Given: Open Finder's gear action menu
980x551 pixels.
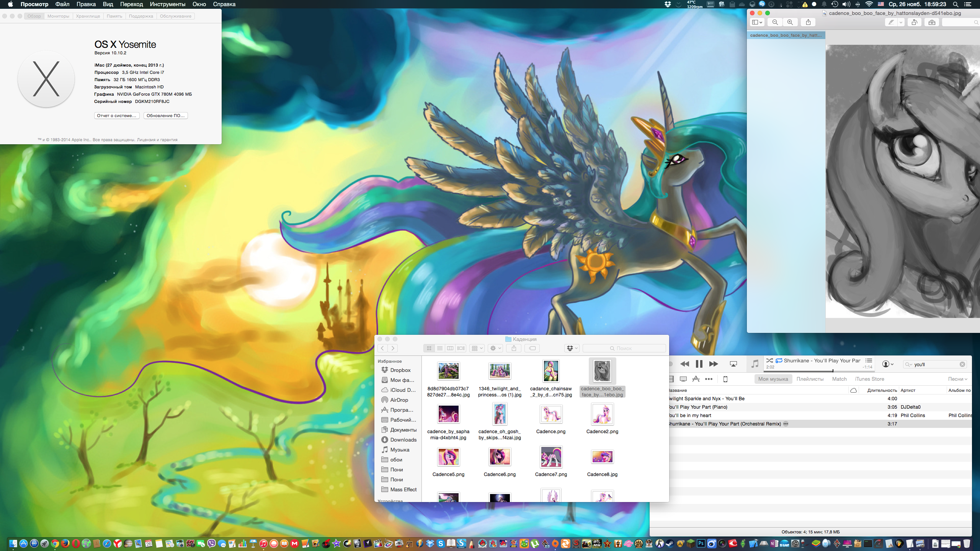Looking at the screenshot, I should coord(495,348).
